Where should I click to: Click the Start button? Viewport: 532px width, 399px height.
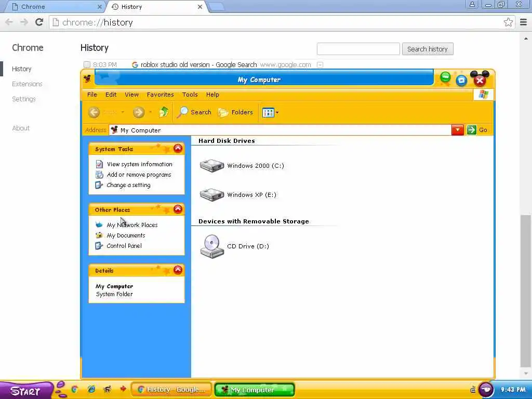click(x=26, y=391)
